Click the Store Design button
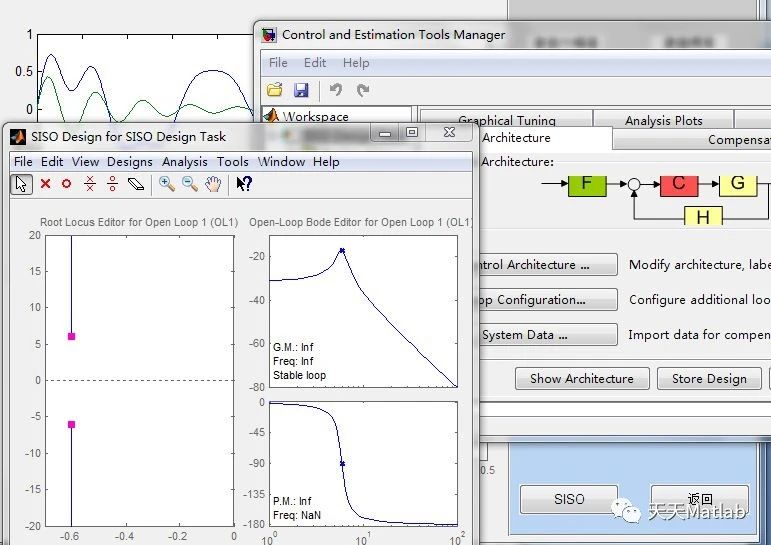 tap(709, 379)
